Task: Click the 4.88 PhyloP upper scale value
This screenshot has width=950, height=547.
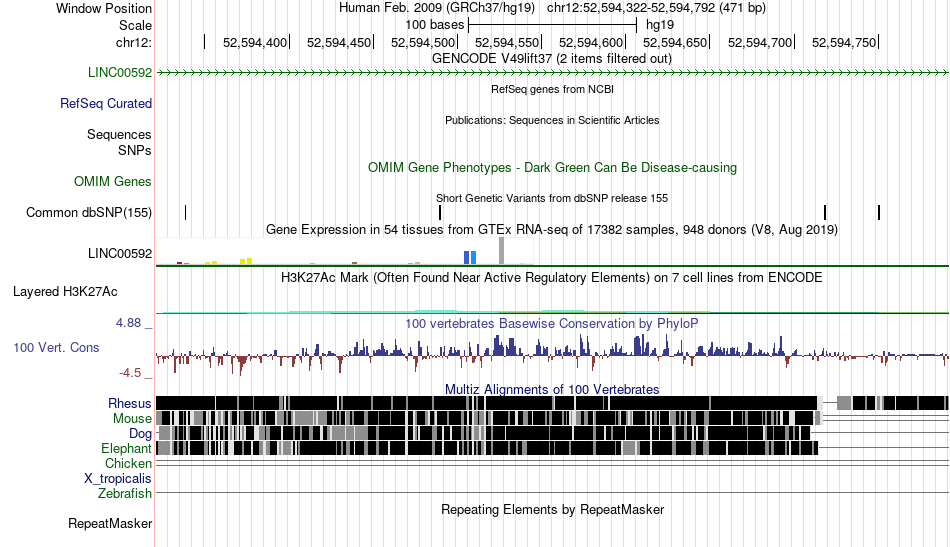Action: click(128, 323)
